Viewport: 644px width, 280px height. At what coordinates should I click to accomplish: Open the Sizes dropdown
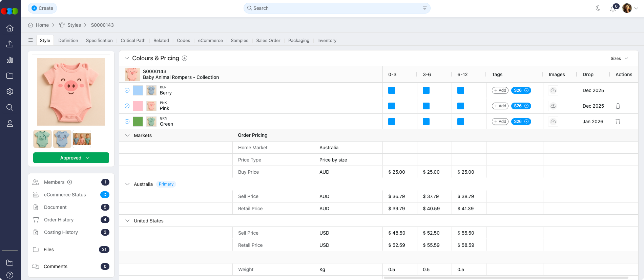619,59
